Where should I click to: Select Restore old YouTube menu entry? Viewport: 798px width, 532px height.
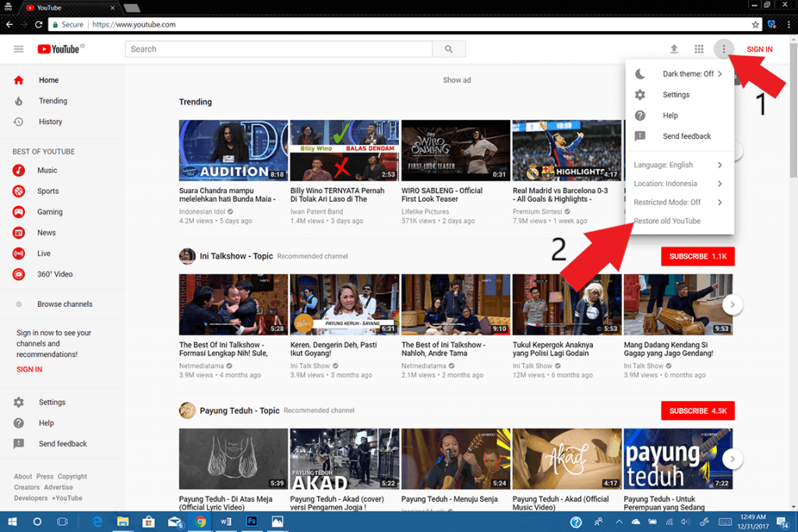[x=667, y=221]
